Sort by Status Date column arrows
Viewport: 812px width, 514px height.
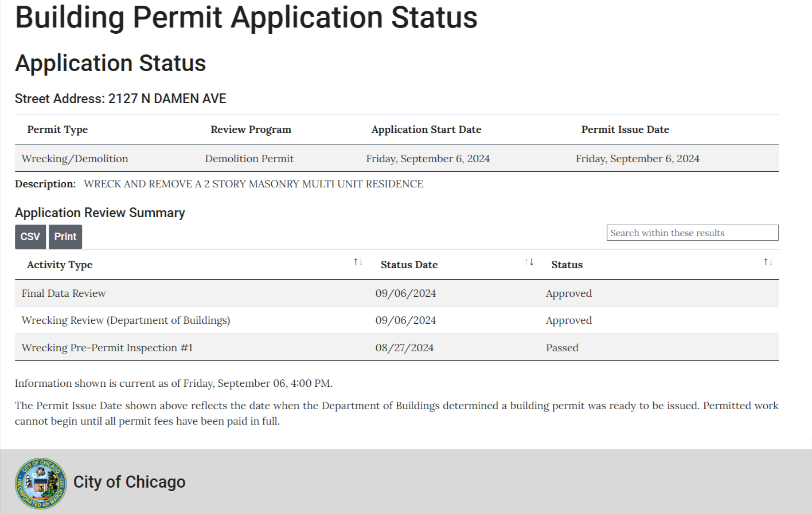(x=529, y=262)
